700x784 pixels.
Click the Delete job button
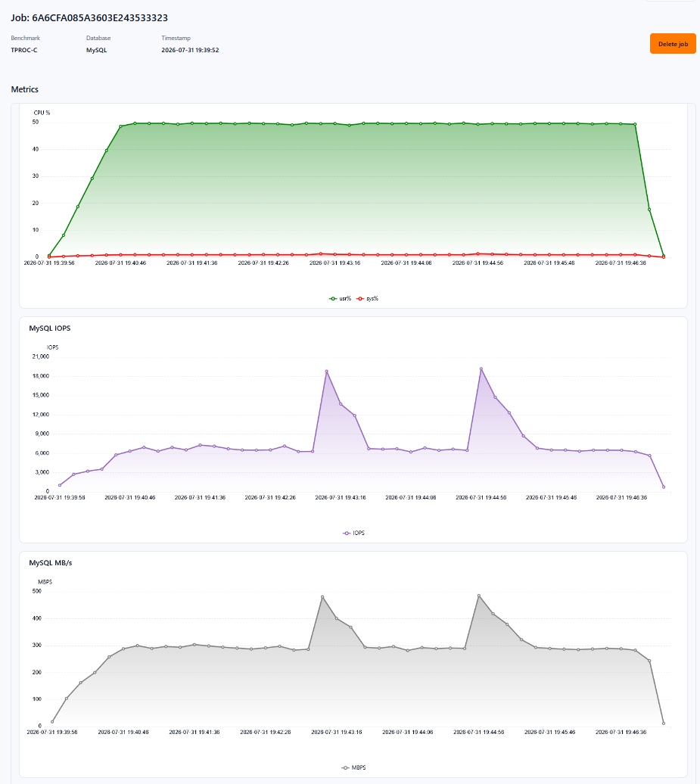pyautogui.click(x=673, y=44)
